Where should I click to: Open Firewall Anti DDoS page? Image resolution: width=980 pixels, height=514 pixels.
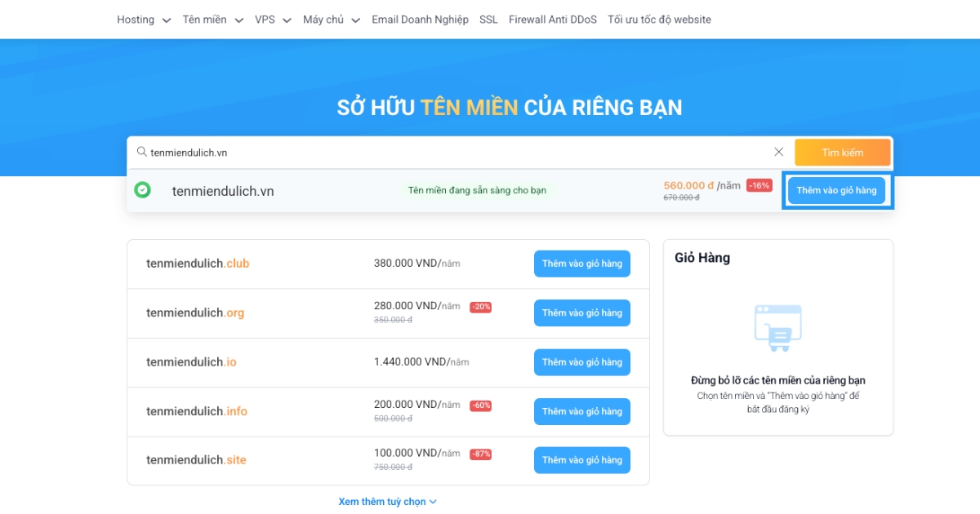(x=552, y=19)
